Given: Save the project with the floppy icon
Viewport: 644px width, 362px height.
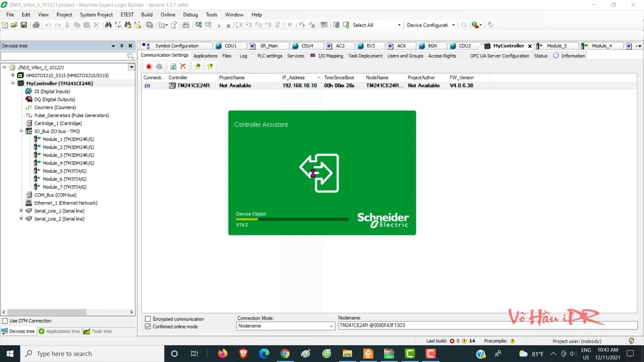Looking at the screenshot, I should pyautogui.click(x=24, y=25).
